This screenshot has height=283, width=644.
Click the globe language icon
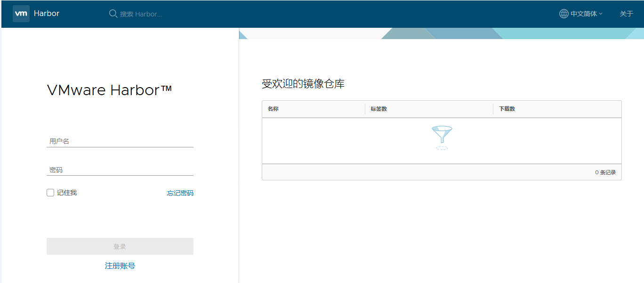click(563, 14)
